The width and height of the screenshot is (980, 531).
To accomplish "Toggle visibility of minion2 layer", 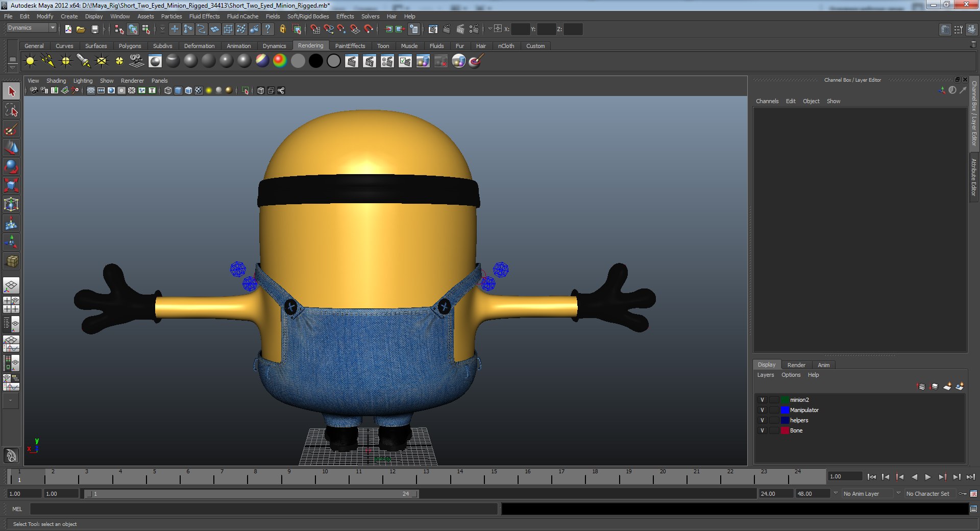I will tap(762, 400).
